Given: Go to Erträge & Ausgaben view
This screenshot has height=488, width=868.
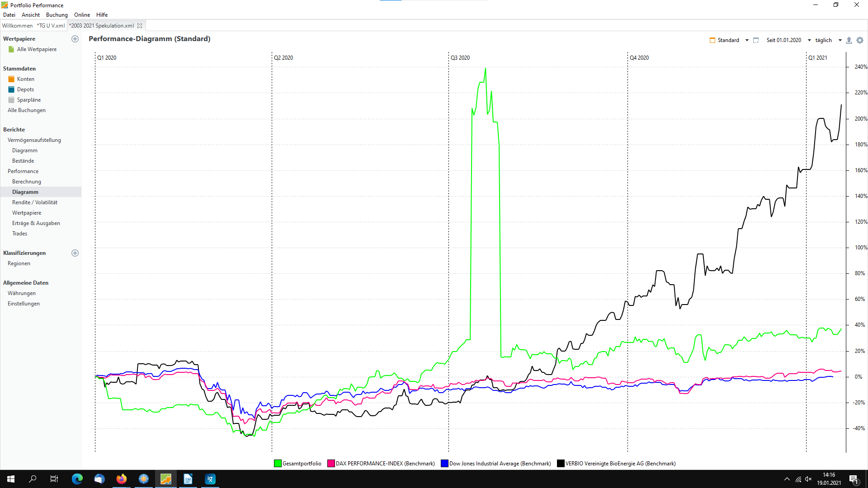Looking at the screenshot, I should tap(36, 223).
